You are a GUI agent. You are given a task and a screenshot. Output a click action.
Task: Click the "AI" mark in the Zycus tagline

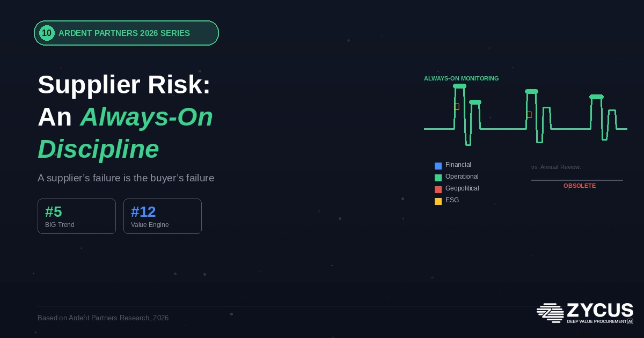[x=629, y=322]
